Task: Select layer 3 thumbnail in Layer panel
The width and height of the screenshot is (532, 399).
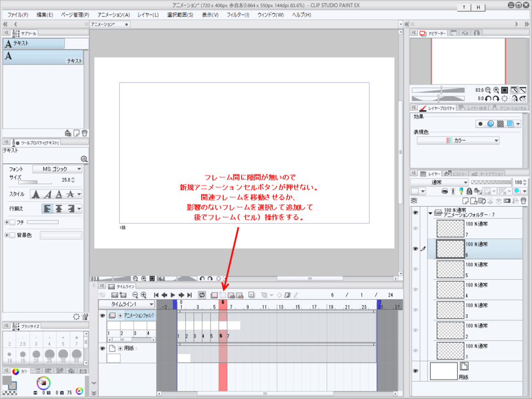Action: 449,310
